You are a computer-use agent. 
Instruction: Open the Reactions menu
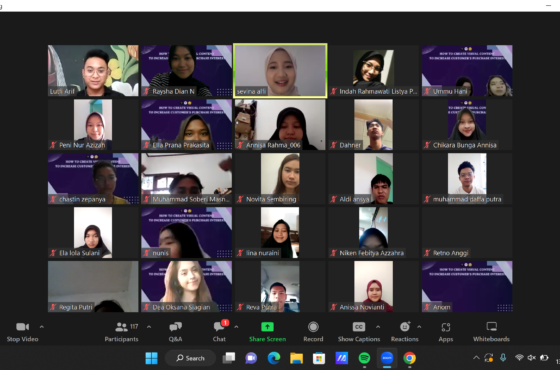[x=405, y=332]
